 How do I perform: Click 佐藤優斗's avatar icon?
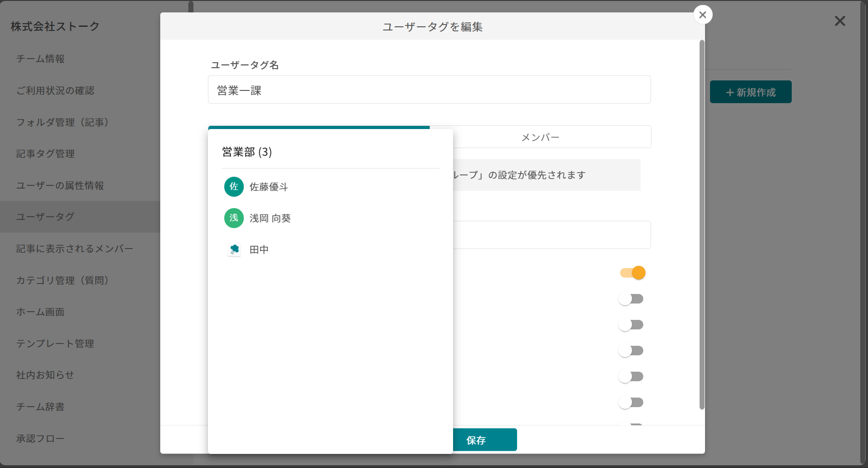pyautogui.click(x=233, y=187)
